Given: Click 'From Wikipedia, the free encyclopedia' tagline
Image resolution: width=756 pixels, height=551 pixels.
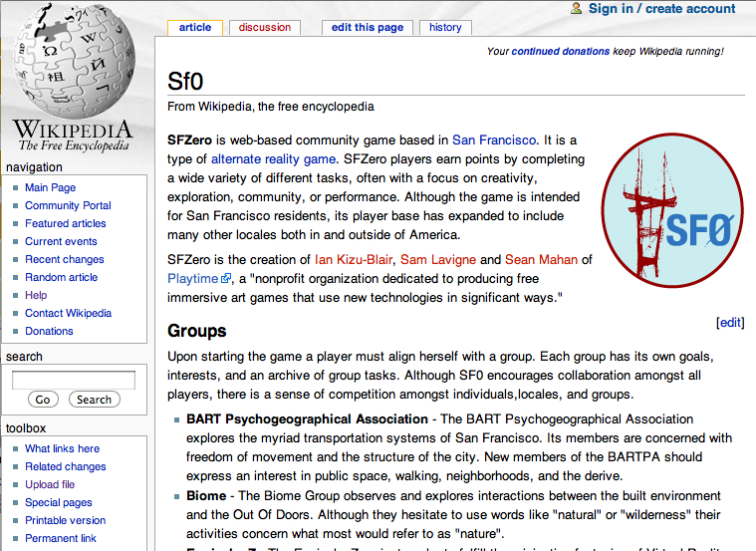Looking at the screenshot, I should (271, 107).
